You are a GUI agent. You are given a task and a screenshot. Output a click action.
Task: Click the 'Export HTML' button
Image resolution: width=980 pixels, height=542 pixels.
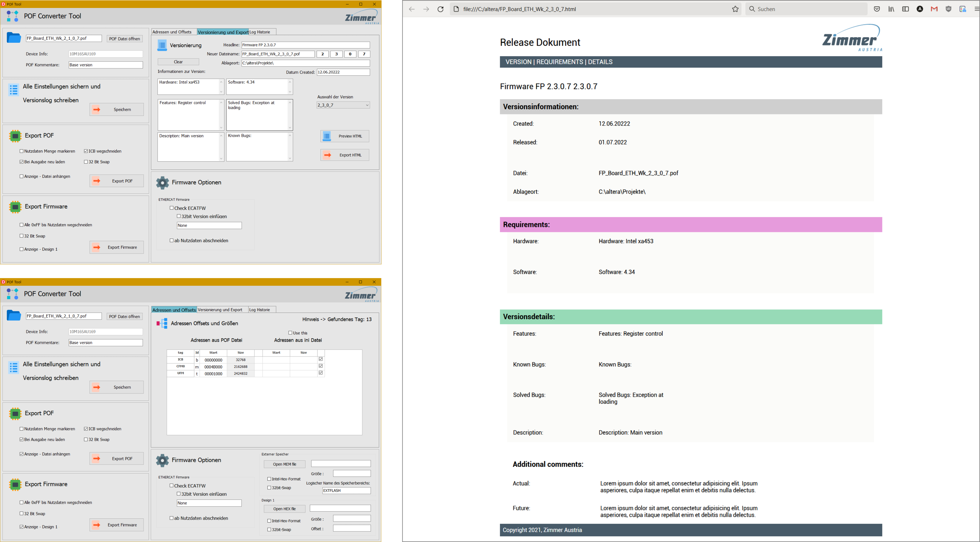tap(345, 155)
